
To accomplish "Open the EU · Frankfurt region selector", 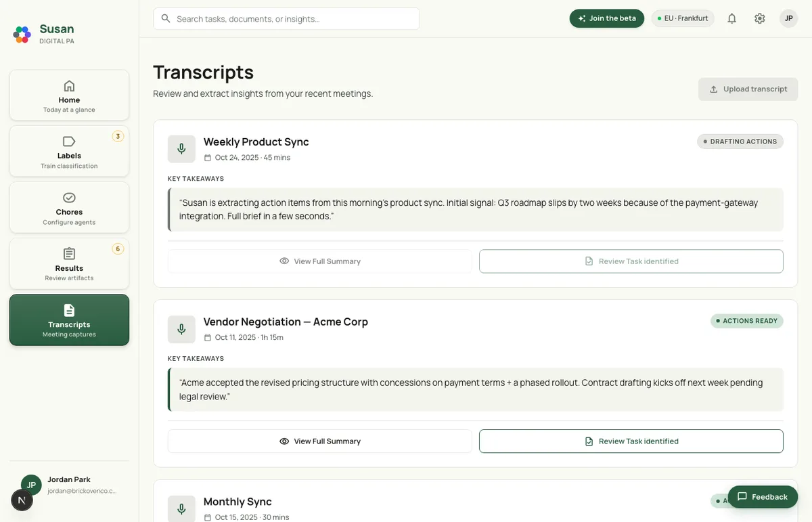I will pyautogui.click(x=683, y=18).
